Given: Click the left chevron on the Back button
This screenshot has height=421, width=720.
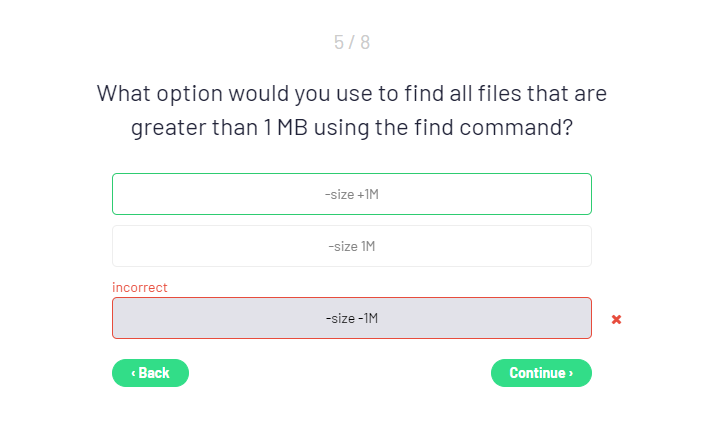Looking at the screenshot, I should coord(133,373).
